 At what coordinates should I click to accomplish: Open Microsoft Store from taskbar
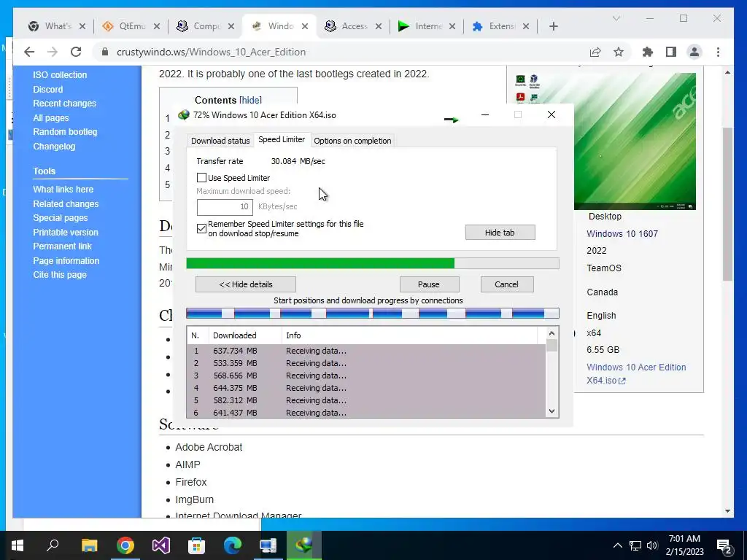197,545
